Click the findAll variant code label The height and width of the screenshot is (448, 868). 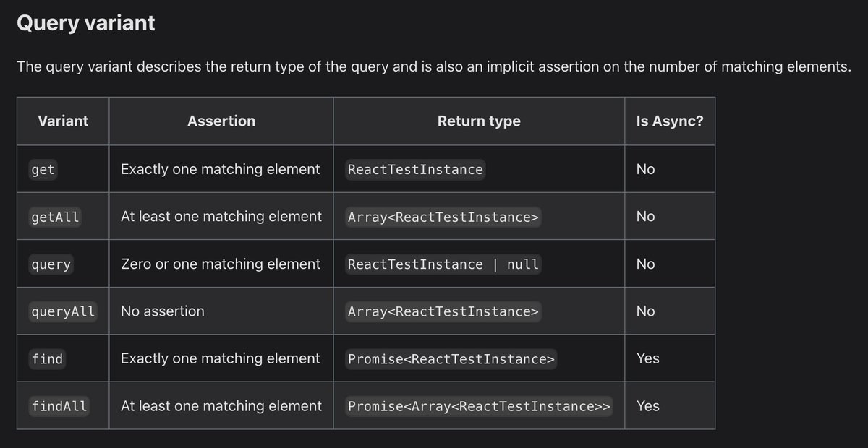click(x=59, y=406)
